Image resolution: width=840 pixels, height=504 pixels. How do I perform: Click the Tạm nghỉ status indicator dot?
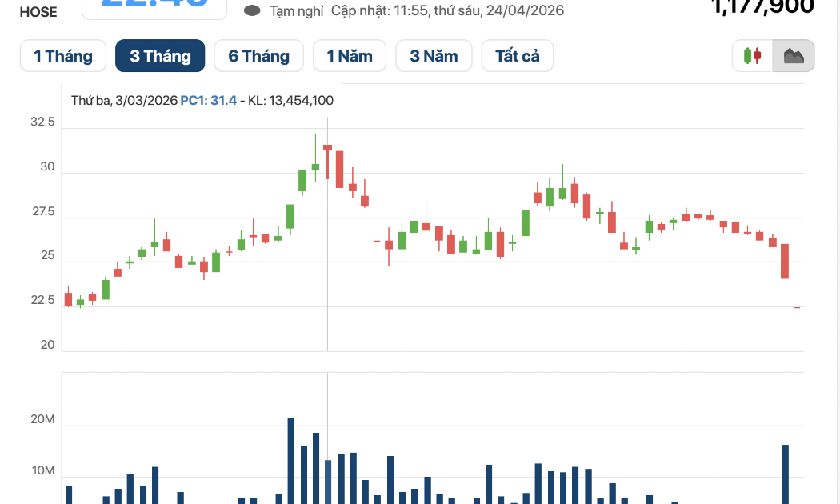pos(252,10)
